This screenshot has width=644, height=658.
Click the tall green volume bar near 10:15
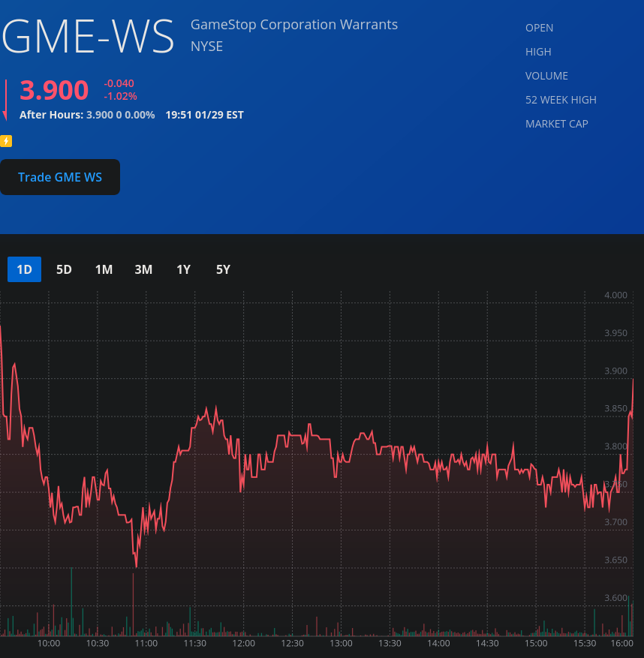pos(71,601)
